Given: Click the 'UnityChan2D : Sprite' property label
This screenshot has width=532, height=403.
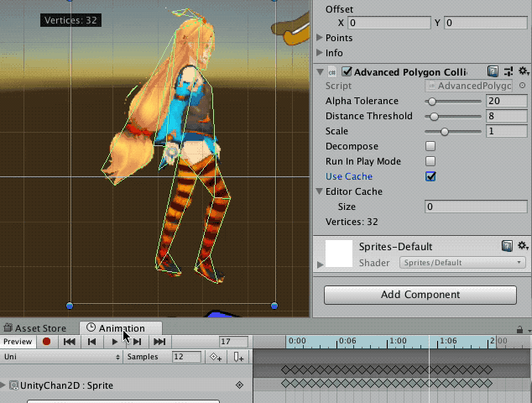Looking at the screenshot, I should (66, 385).
